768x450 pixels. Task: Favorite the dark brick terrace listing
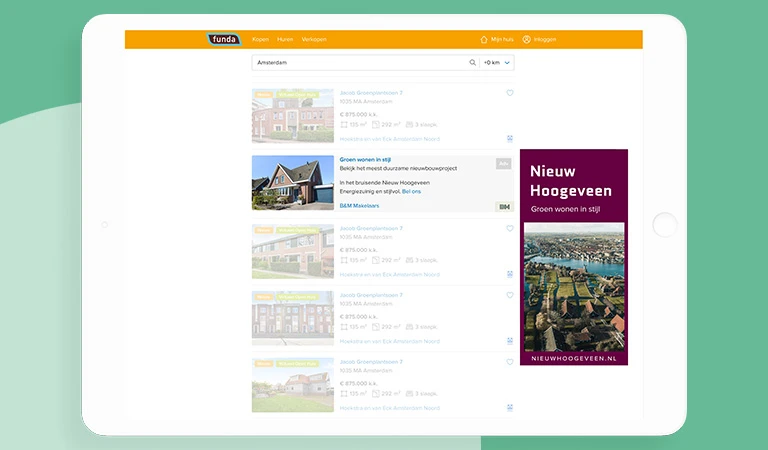tap(510, 295)
